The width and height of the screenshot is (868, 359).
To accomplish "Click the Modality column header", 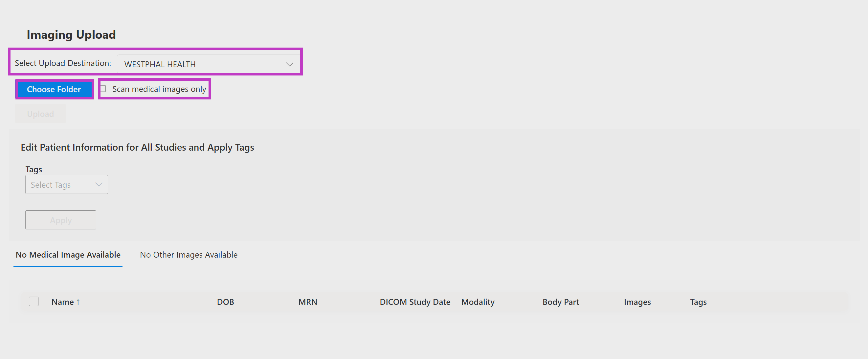I will click(x=478, y=302).
